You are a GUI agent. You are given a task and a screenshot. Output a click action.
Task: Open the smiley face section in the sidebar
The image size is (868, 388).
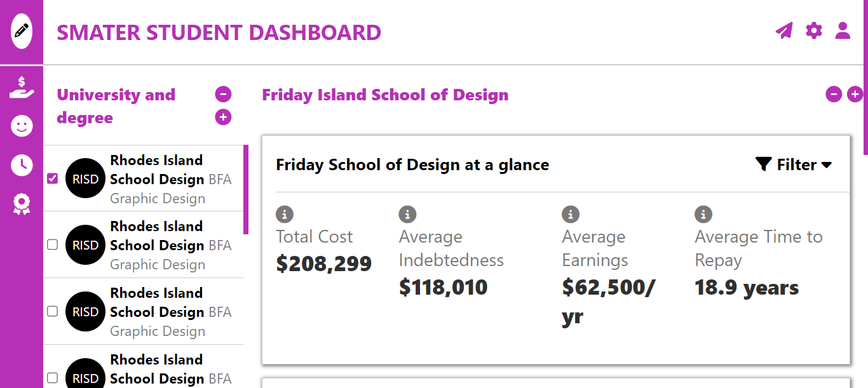tap(21, 126)
